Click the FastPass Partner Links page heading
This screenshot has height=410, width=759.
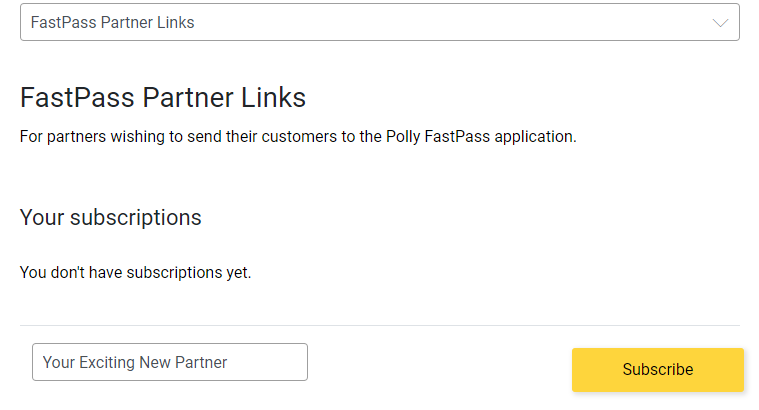[x=163, y=98]
